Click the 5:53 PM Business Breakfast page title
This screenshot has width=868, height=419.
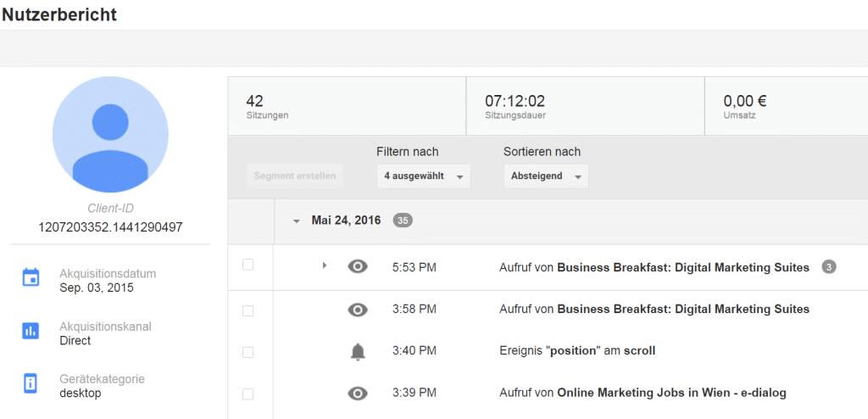pos(683,268)
